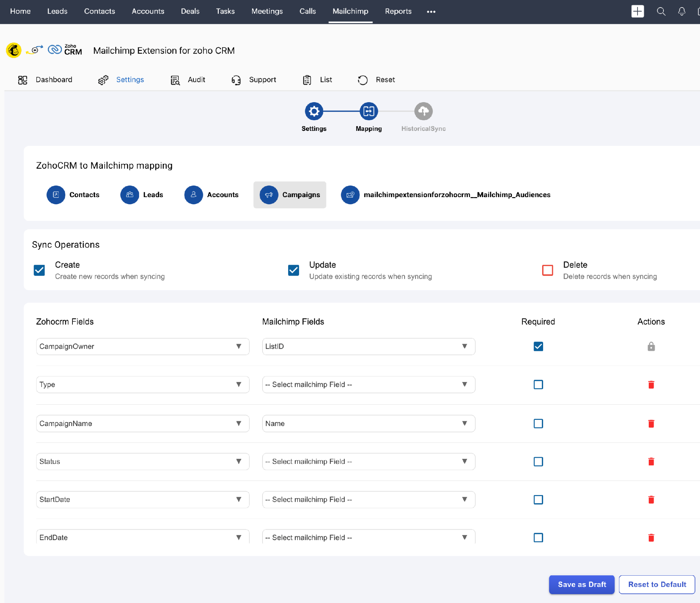Delete the EndDate mapping row
Viewport: 700px width, 603px height.
[651, 538]
